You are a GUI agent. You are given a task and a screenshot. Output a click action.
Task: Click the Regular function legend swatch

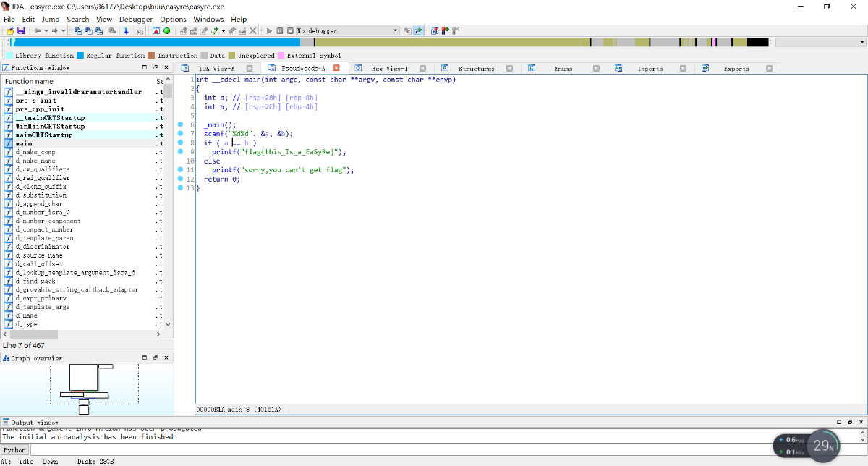(x=80, y=55)
